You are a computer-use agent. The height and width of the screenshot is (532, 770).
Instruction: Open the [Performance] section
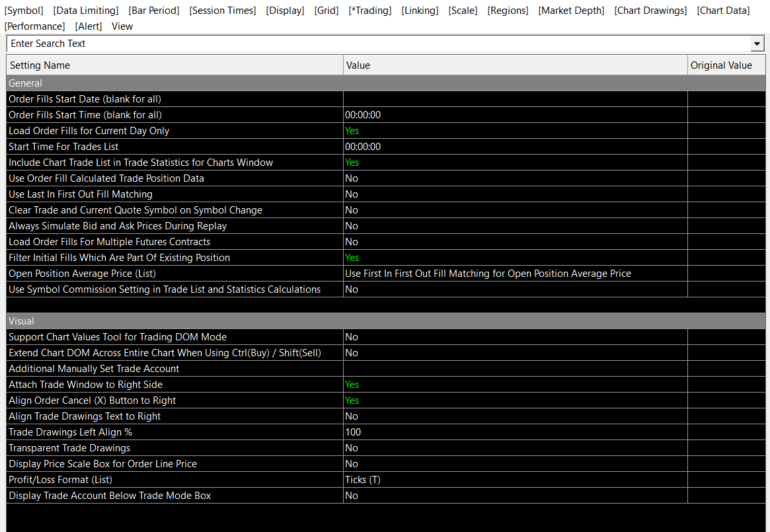pos(34,26)
